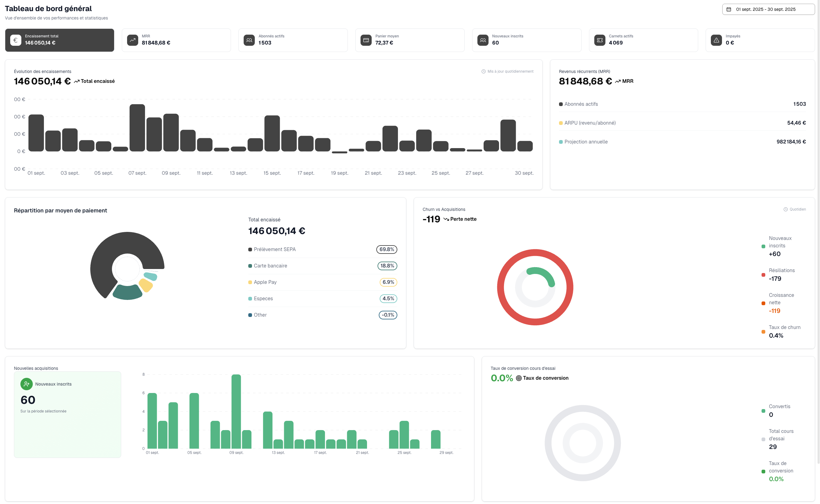The height and width of the screenshot is (504, 820).
Task: Click the warning triangle icon on Impayés card
Action: coord(716,40)
